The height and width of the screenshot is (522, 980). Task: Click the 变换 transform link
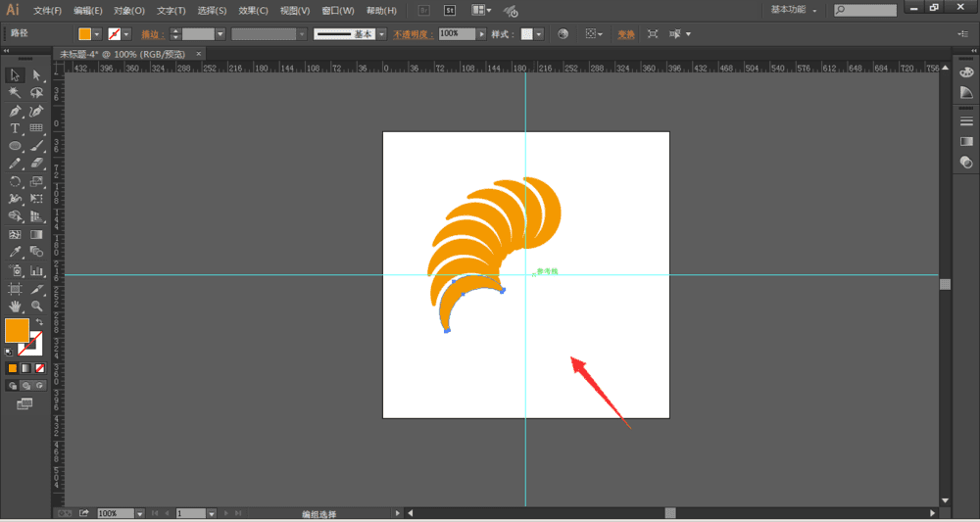coord(625,33)
